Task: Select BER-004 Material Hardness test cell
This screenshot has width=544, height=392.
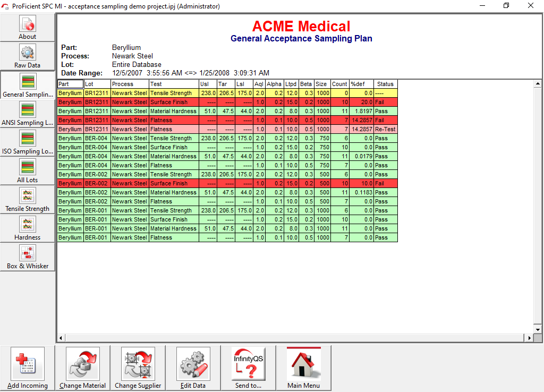Action: pos(174,156)
